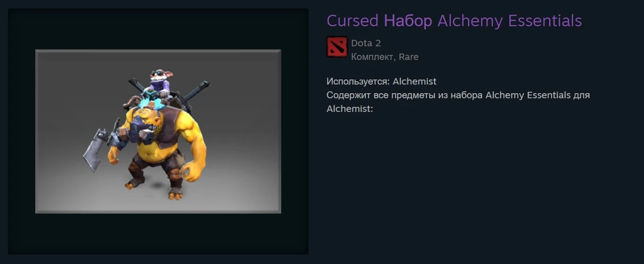The width and height of the screenshot is (644, 264).
Task: Click the word "Набор" in the title
Action: [408, 21]
